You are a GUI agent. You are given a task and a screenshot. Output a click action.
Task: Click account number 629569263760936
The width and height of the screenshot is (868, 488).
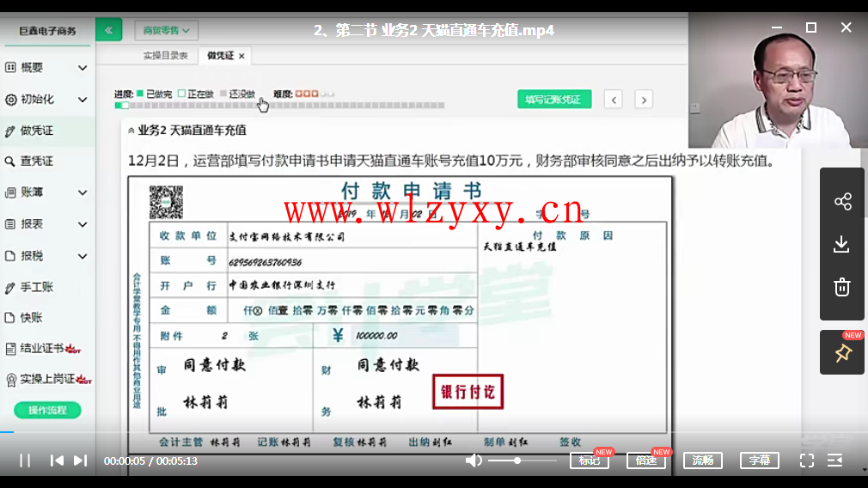pyautogui.click(x=266, y=262)
